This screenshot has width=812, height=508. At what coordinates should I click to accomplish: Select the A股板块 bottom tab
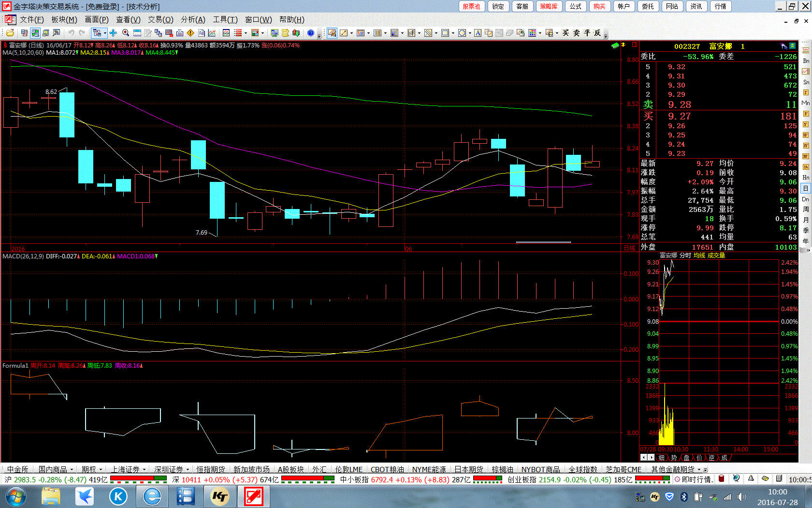click(290, 469)
